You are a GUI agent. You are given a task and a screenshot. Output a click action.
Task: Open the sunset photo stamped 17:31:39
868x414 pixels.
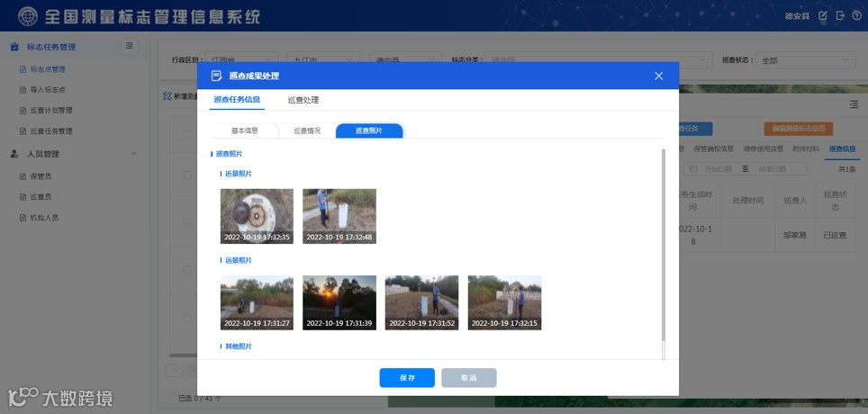pos(339,302)
